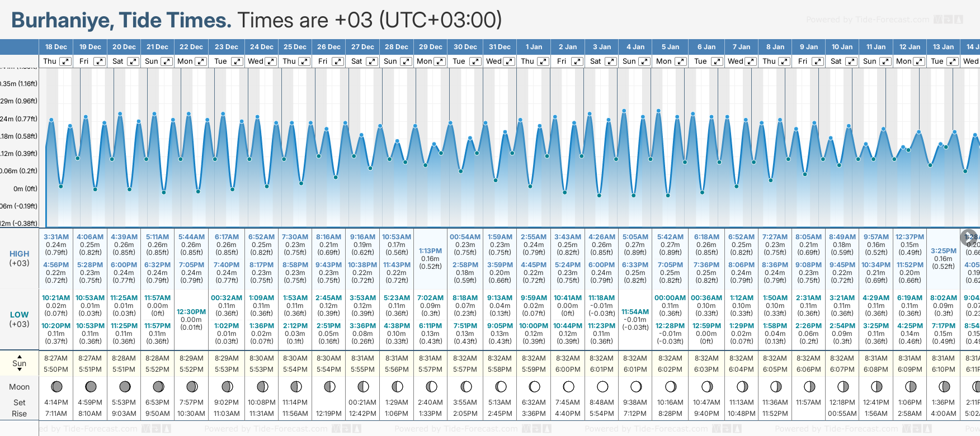
Task: Click the moon phase icon for 10 Jan
Action: 842,386
